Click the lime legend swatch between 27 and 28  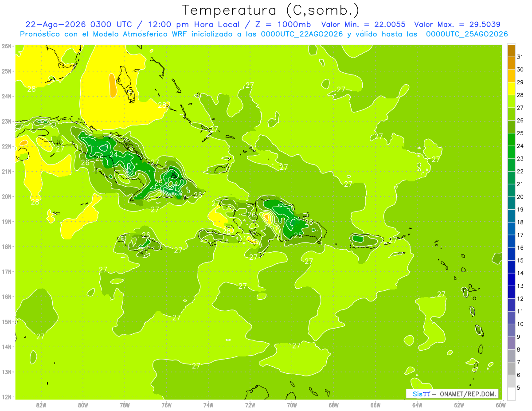(511, 101)
